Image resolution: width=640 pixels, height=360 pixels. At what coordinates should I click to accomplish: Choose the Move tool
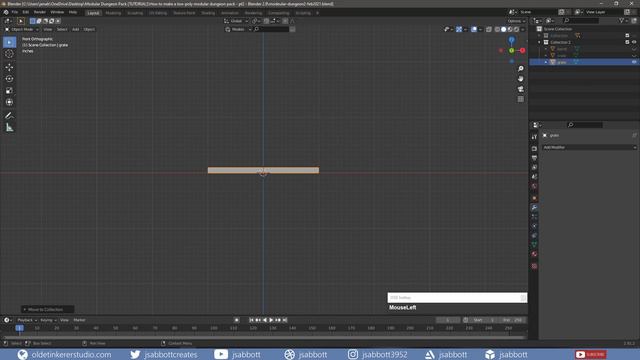[x=9, y=67]
